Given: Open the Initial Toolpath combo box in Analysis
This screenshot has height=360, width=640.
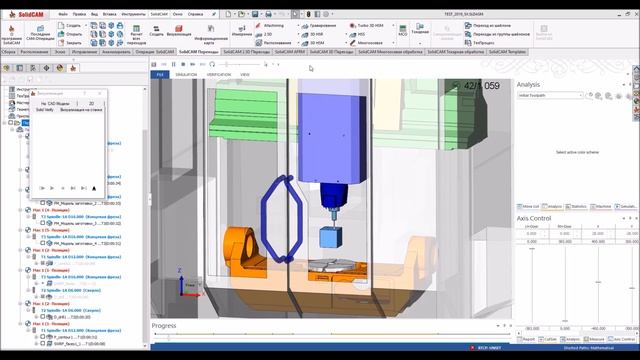Looking at the screenshot, I should [550, 95].
